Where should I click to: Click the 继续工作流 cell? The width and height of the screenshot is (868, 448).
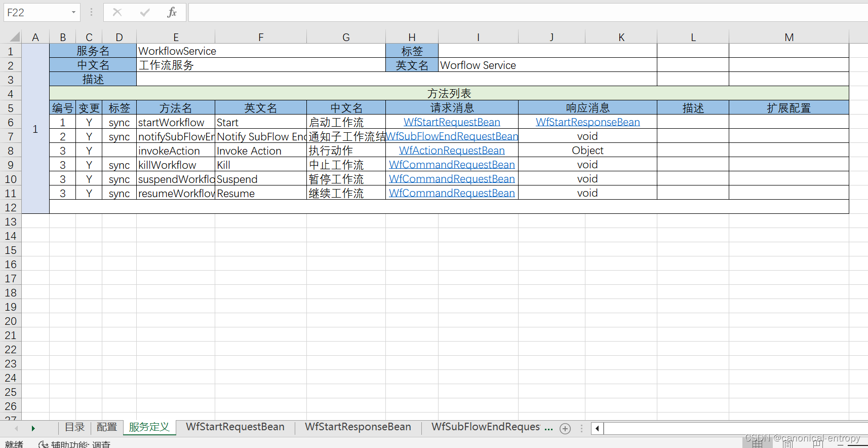[x=346, y=193]
